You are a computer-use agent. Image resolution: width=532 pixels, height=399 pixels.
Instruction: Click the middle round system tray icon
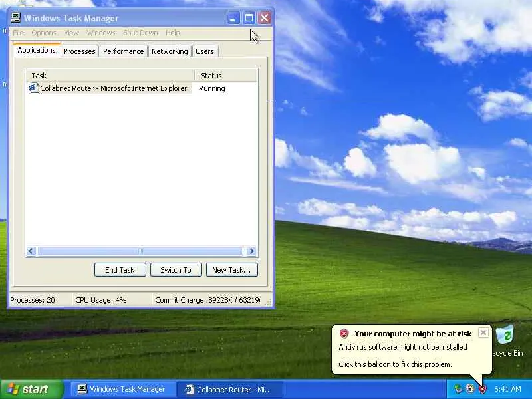[470, 389]
